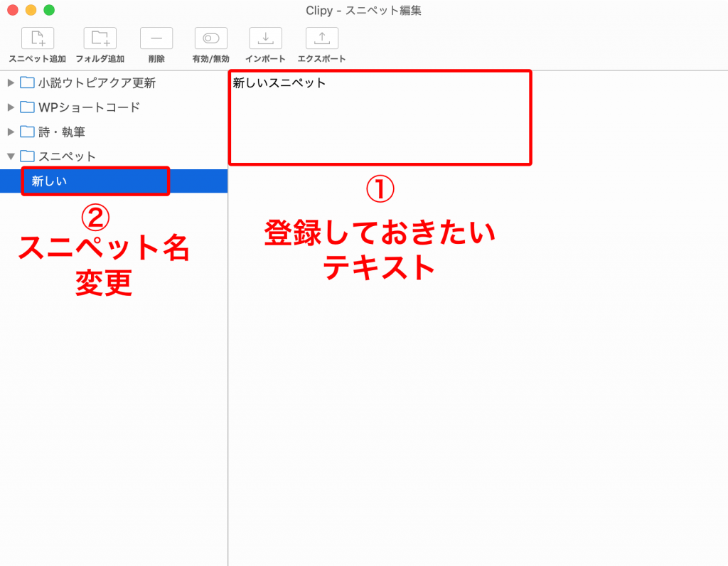
Task: Expand the 小説ウトピアクア更新 folder arrow
Action: pos(11,82)
